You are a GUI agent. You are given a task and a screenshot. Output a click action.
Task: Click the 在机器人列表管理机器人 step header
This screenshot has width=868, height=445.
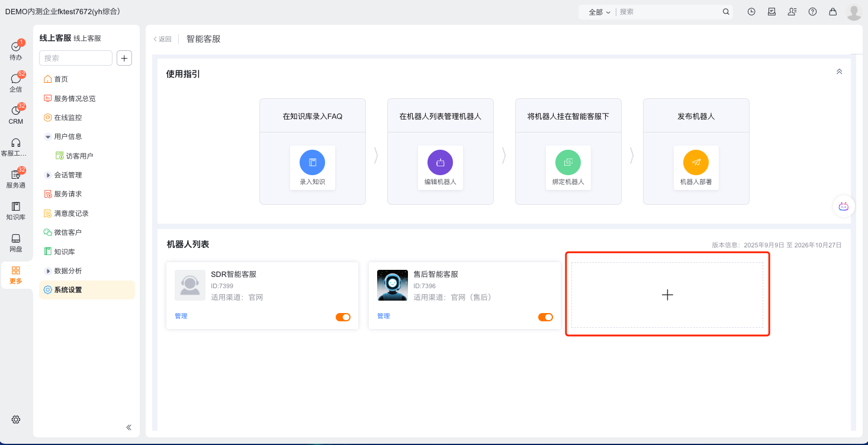441,117
